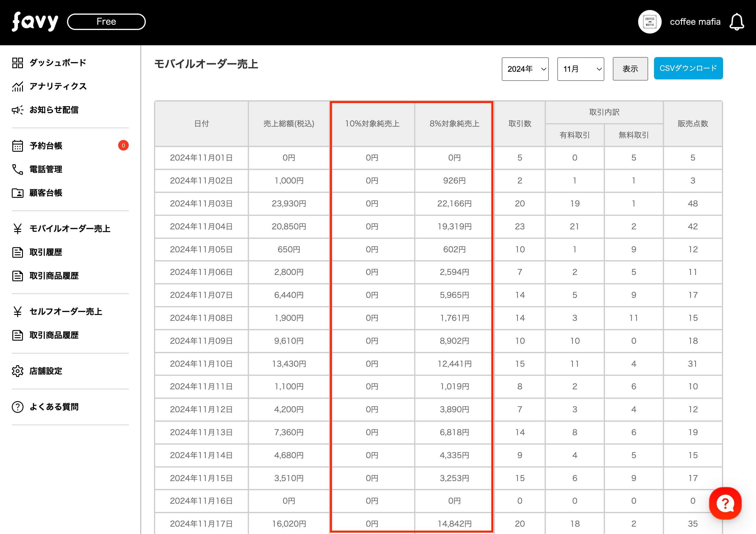The width and height of the screenshot is (756, 534).
Task: Select 顧客台帳 in the sidebar
Action: click(x=46, y=193)
